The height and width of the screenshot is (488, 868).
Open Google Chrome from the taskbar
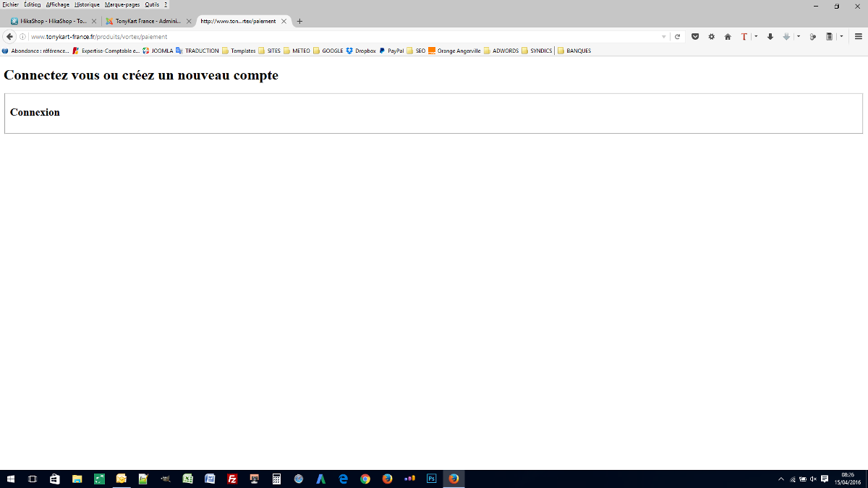(365, 479)
